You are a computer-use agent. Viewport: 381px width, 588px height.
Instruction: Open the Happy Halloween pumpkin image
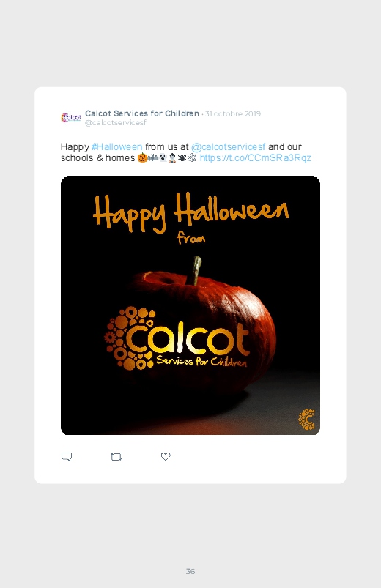(x=190, y=305)
